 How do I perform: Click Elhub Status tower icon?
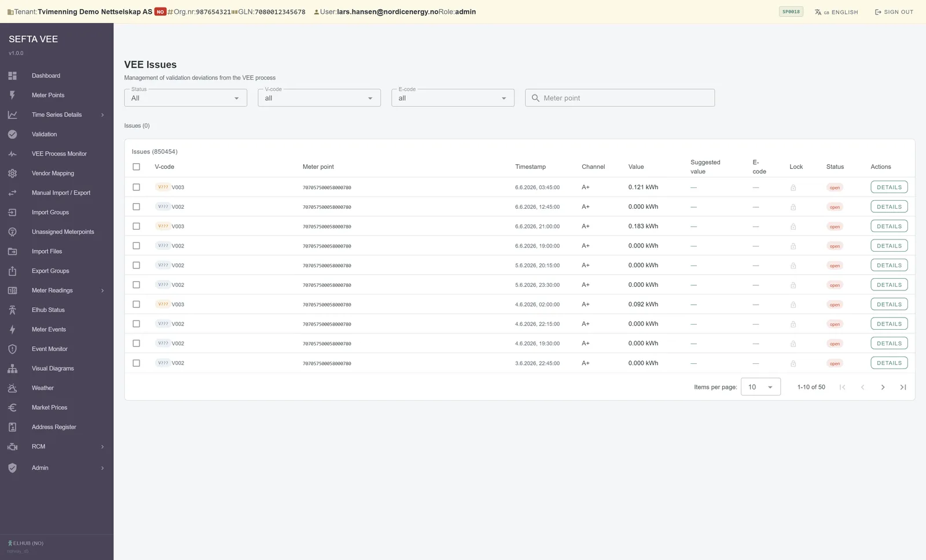pyautogui.click(x=12, y=310)
